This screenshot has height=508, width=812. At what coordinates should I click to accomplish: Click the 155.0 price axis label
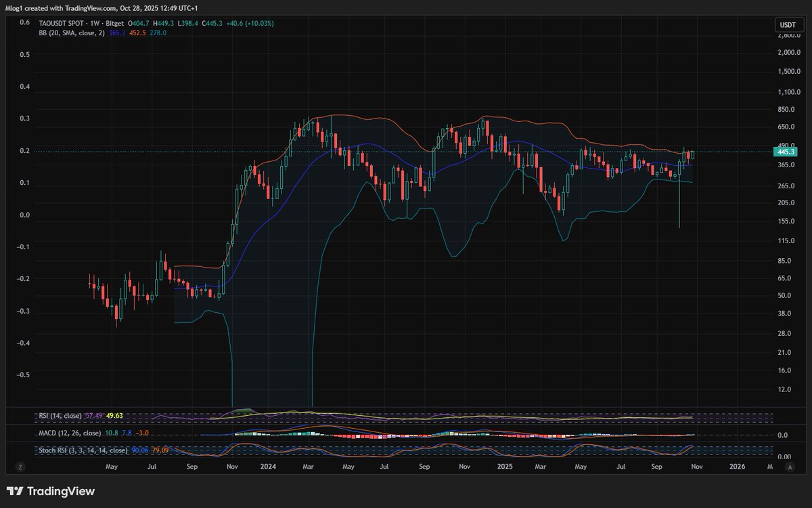pos(785,221)
